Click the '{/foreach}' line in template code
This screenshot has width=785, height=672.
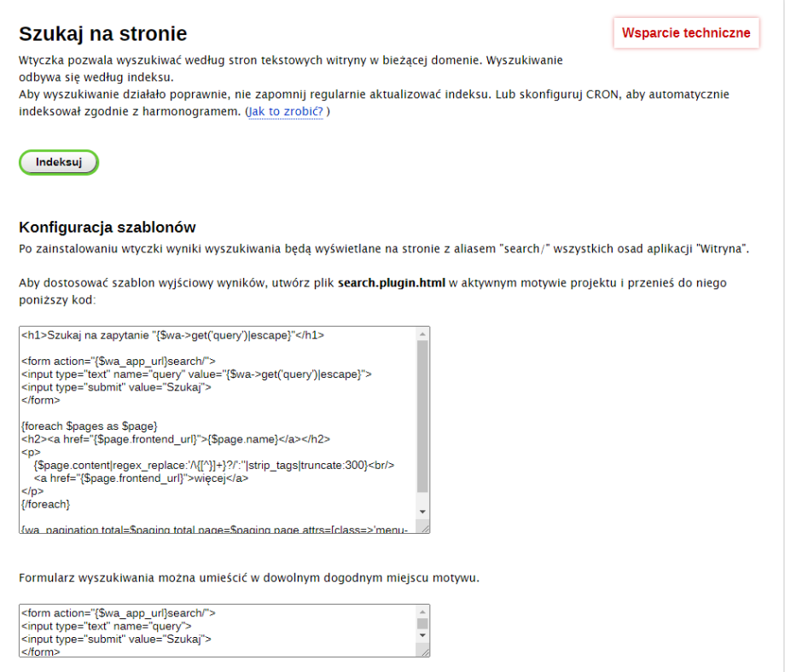tap(45, 505)
